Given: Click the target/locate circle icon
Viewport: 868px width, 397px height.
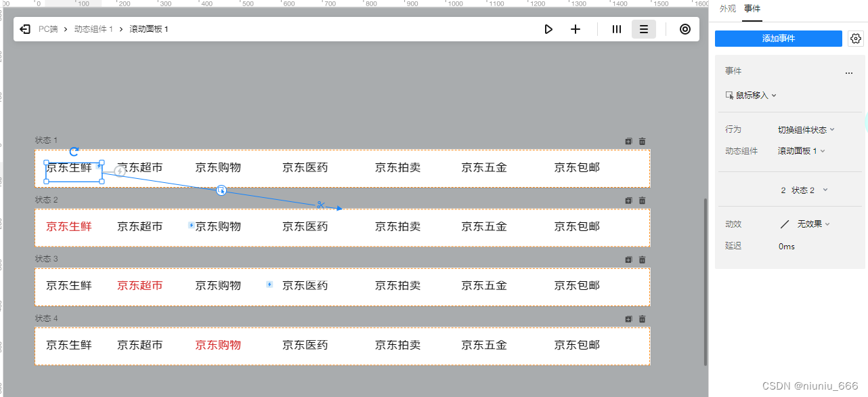Looking at the screenshot, I should click(685, 29).
